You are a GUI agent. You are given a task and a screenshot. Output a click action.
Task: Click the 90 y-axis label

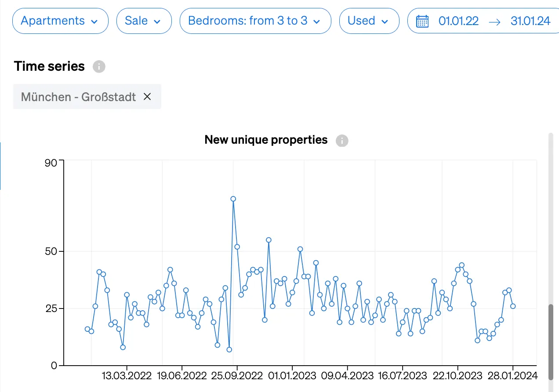(51, 163)
